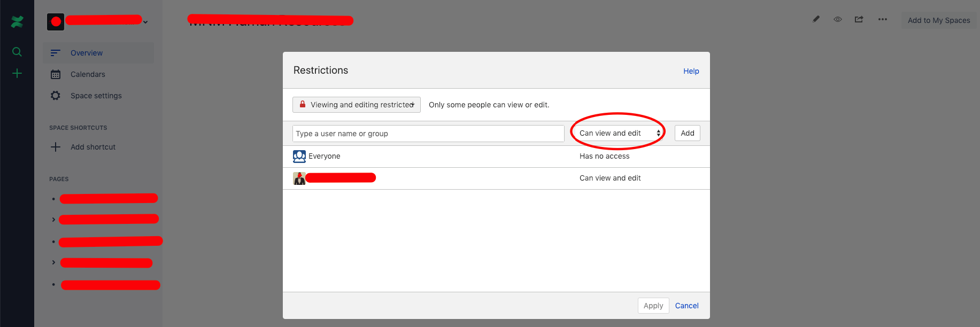Screen dimensions: 980x327
Task: Click the Everyone group icon
Action: click(x=299, y=156)
